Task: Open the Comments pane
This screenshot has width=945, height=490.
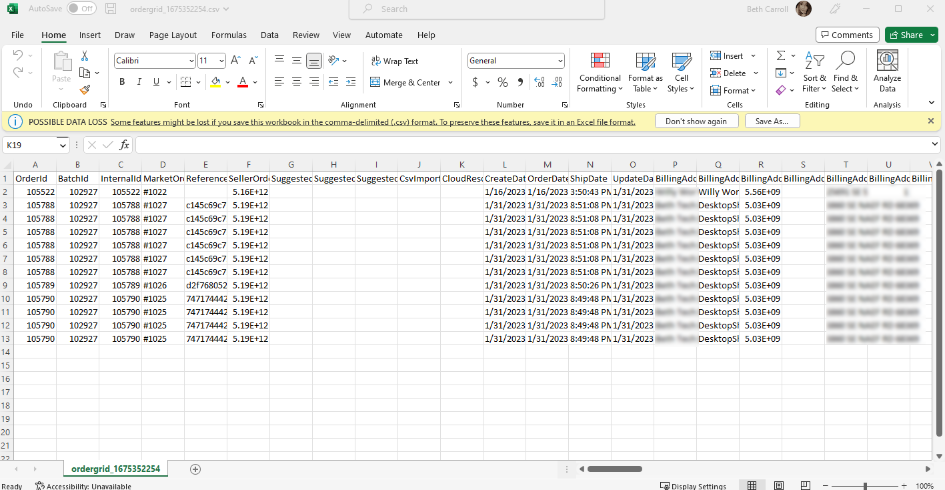Action: (x=847, y=35)
